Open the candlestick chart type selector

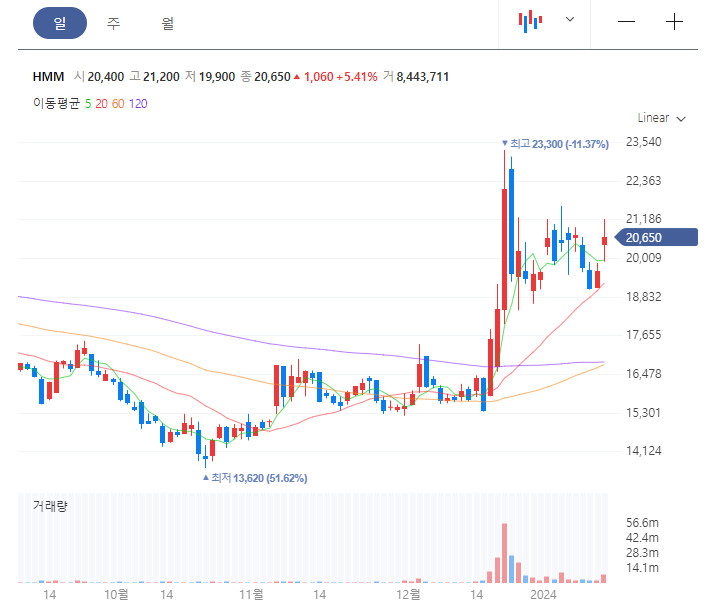click(x=530, y=21)
